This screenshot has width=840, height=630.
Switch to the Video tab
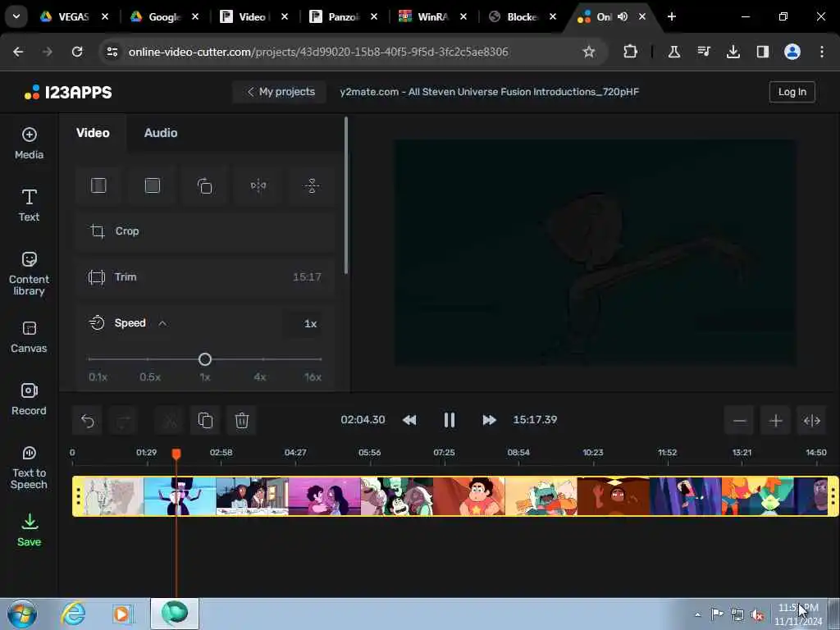[x=93, y=133]
